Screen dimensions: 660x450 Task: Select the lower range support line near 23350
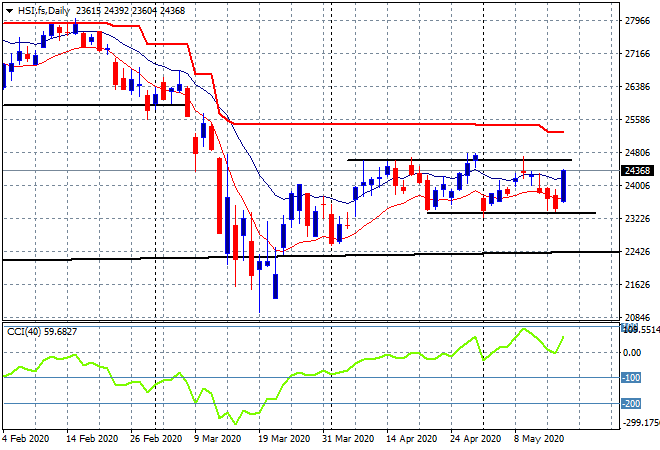[511, 213]
